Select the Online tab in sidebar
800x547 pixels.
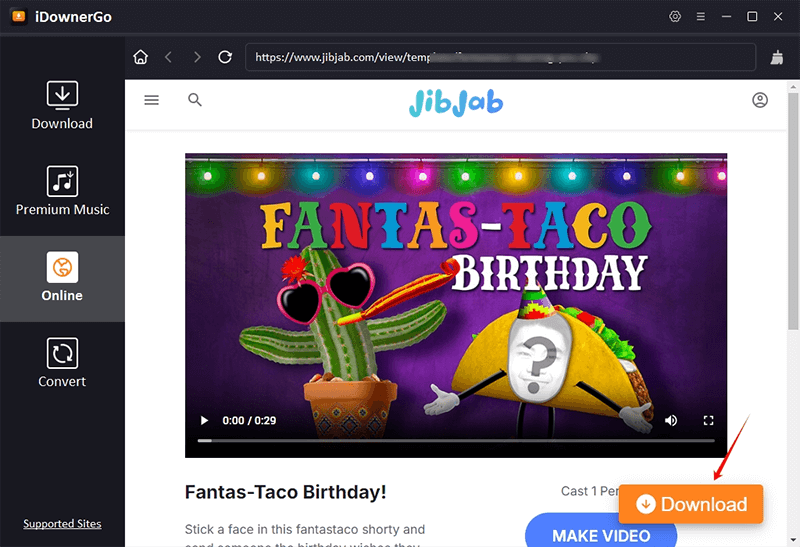[62, 279]
